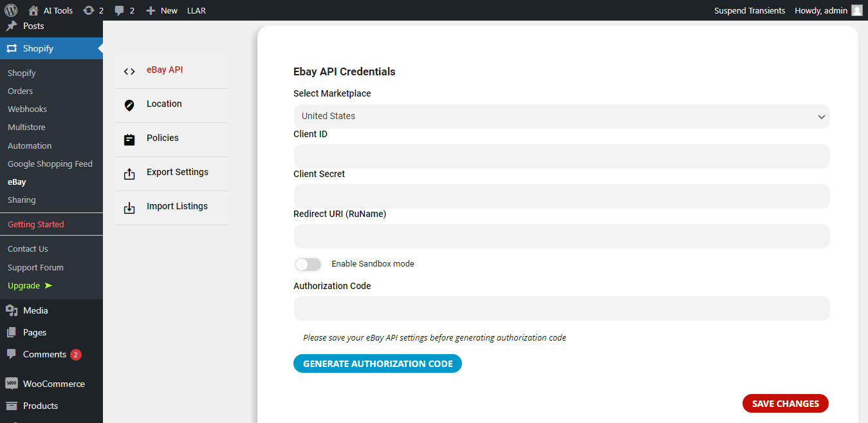Focus the Authorization Code input field
868x423 pixels.
click(562, 308)
